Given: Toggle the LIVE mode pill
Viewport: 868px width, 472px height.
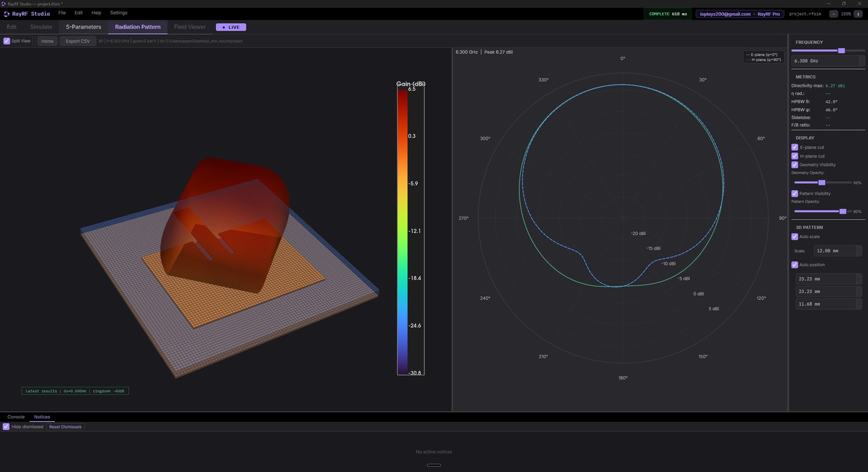Looking at the screenshot, I should 231,27.
